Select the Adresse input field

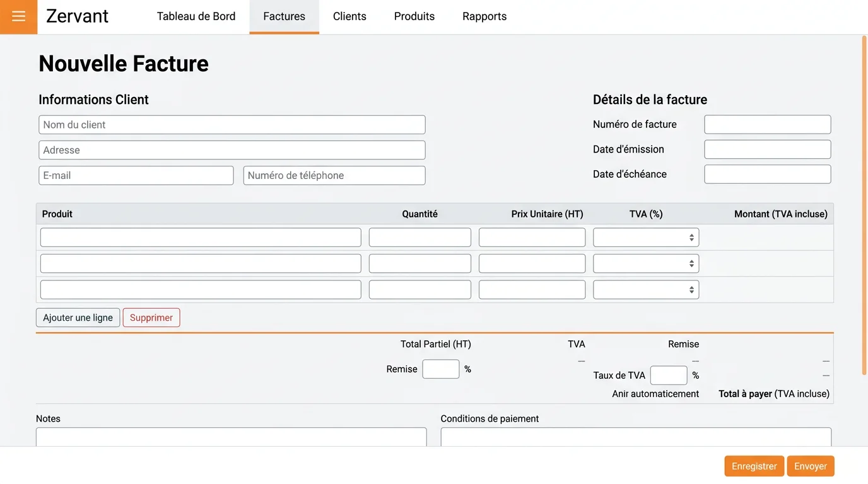coord(232,149)
